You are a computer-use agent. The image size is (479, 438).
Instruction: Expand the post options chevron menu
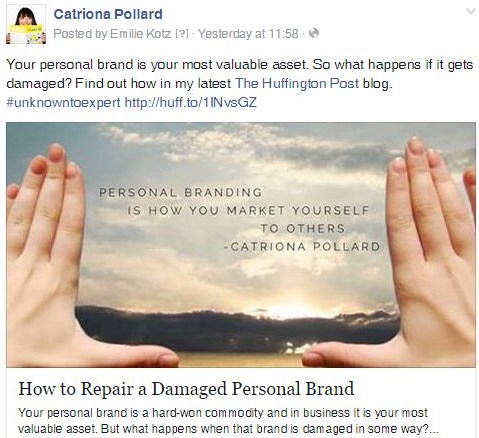coord(470,12)
